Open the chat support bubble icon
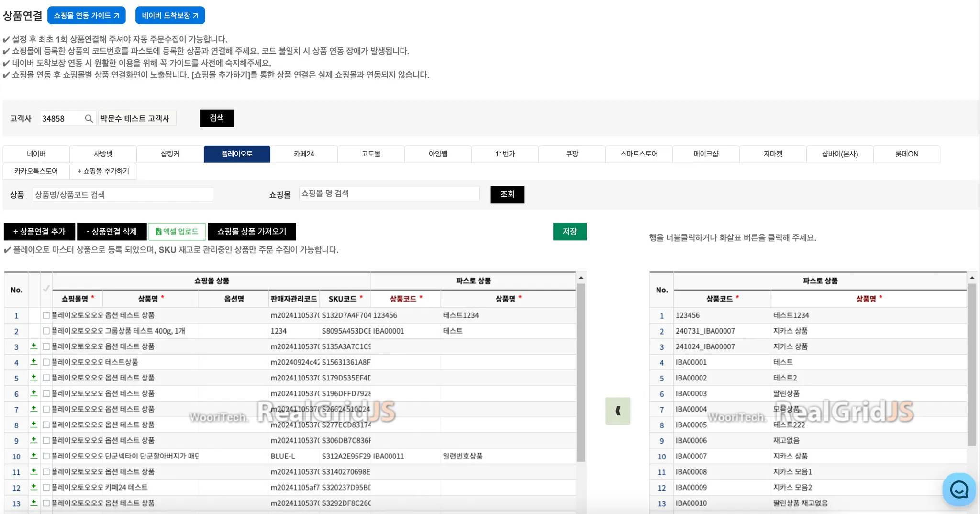 958,489
